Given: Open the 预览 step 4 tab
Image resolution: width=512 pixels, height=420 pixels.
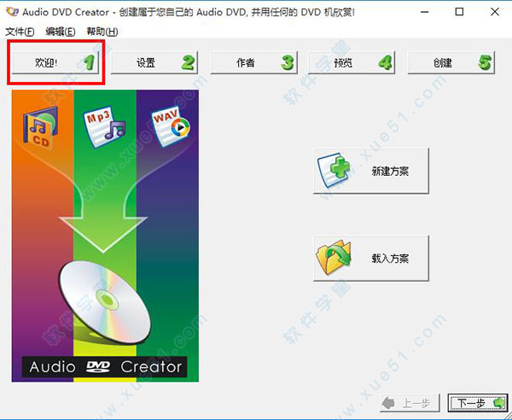Looking at the screenshot, I should (352, 63).
